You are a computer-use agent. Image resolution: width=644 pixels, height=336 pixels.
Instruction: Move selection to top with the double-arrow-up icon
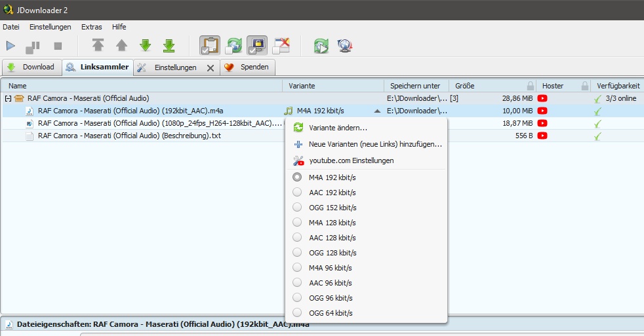[98, 45]
